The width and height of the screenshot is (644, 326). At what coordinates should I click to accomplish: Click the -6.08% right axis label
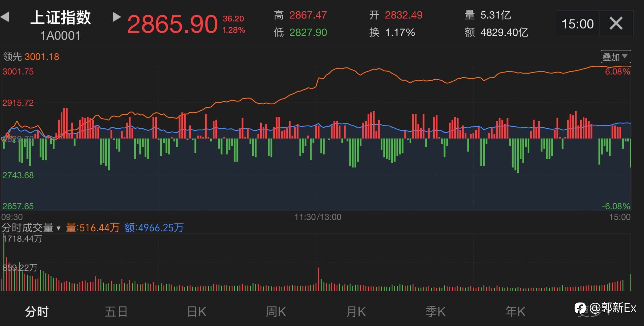[x=616, y=206]
